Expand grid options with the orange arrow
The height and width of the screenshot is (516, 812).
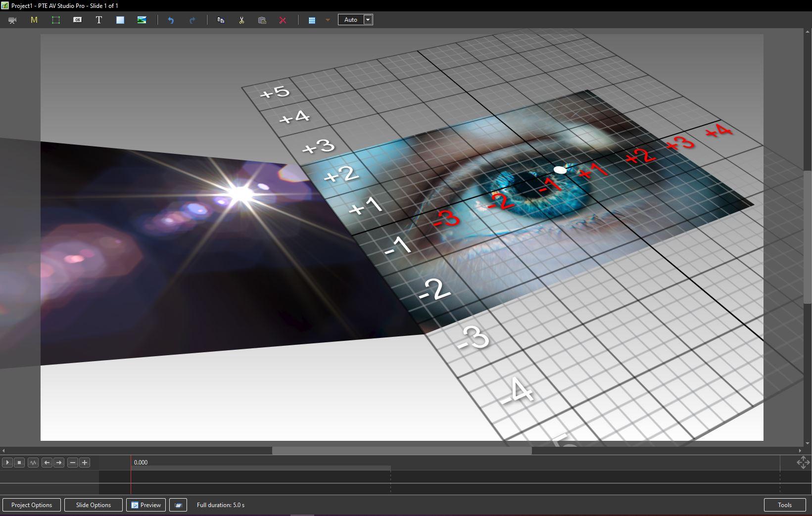(x=328, y=20)
